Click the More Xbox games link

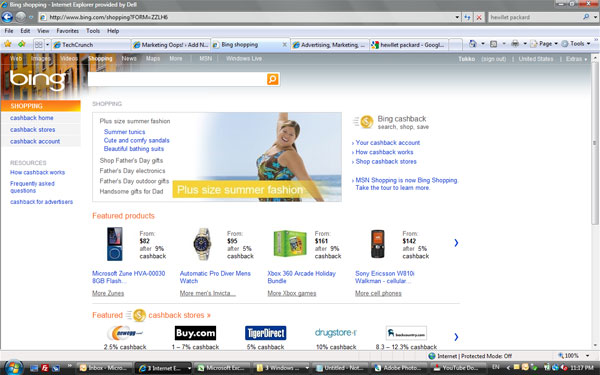coord(292,293)
